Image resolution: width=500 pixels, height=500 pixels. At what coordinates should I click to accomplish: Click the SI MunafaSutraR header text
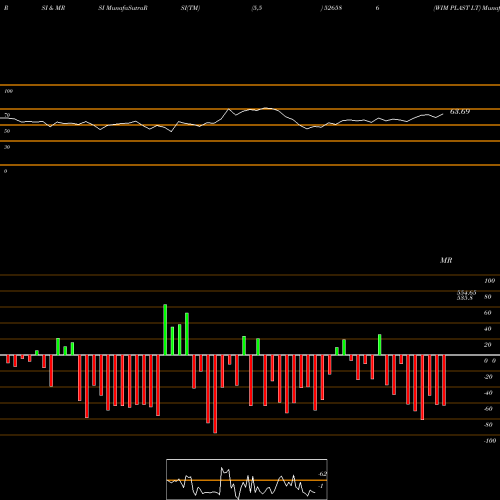123,8
